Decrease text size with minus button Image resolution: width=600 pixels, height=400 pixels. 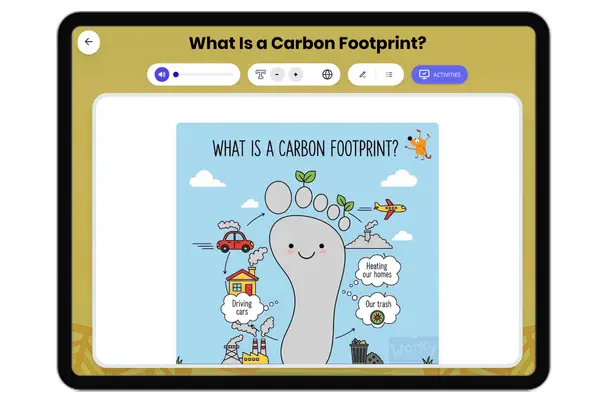click(x=277, y=74)
